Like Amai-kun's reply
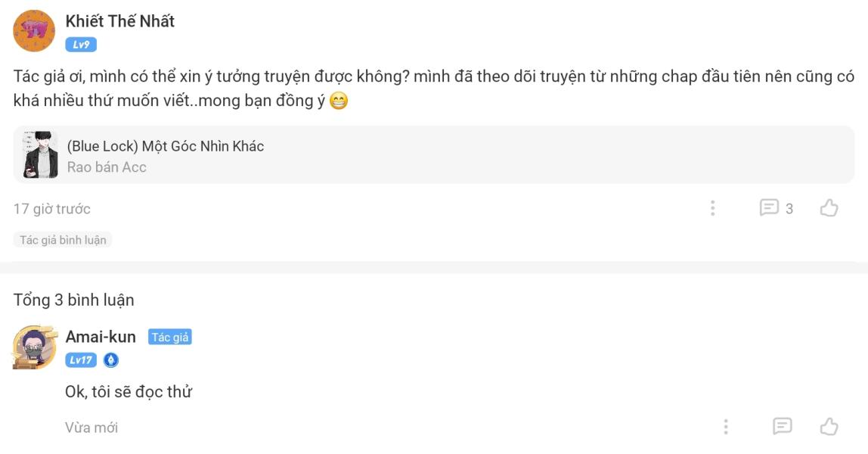868x454 pixels. pyautogui.click(x=829, y=427)
